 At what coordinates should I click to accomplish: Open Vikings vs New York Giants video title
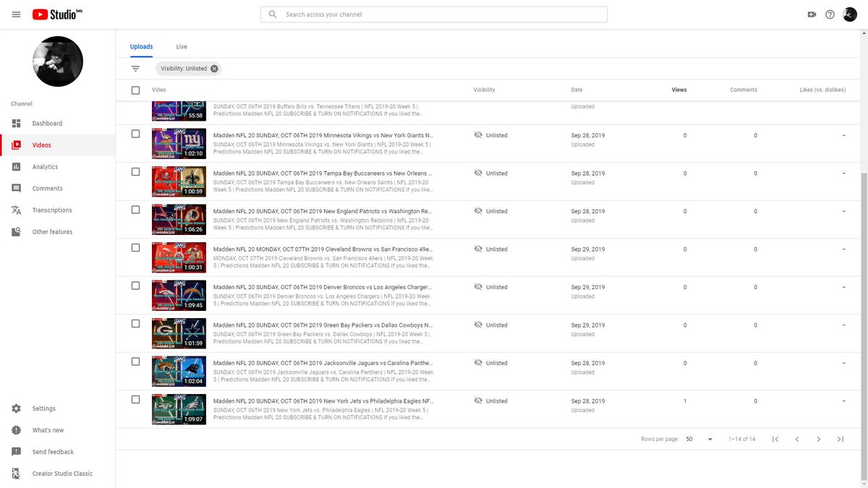pos(323,135)
